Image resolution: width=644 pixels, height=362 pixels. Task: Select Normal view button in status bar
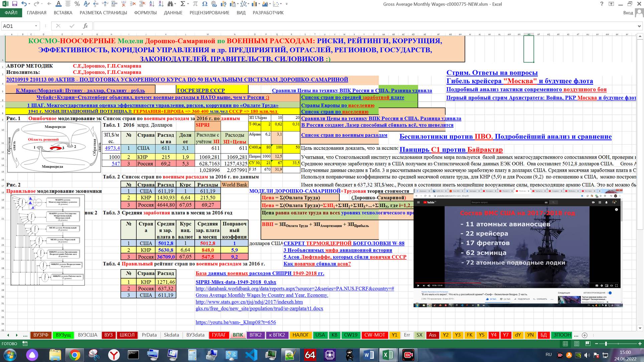point(565,344)
